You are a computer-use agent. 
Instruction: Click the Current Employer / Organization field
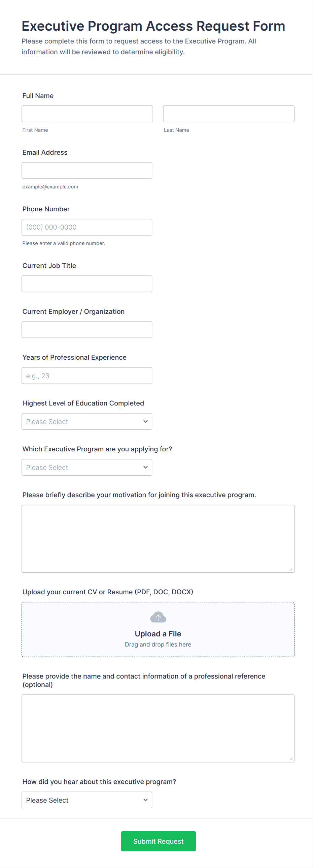[x=86, y=329]
